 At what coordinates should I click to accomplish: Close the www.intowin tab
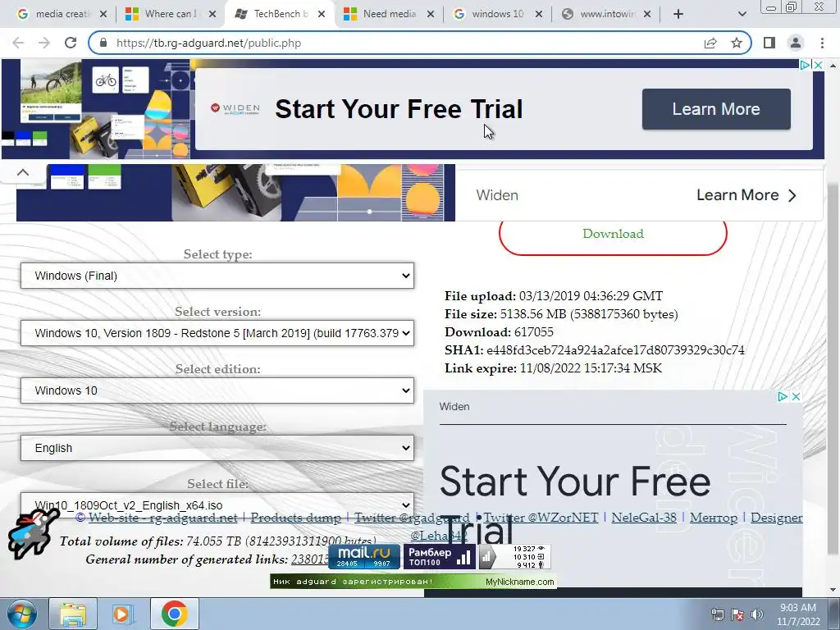click(x=647, y=14)
